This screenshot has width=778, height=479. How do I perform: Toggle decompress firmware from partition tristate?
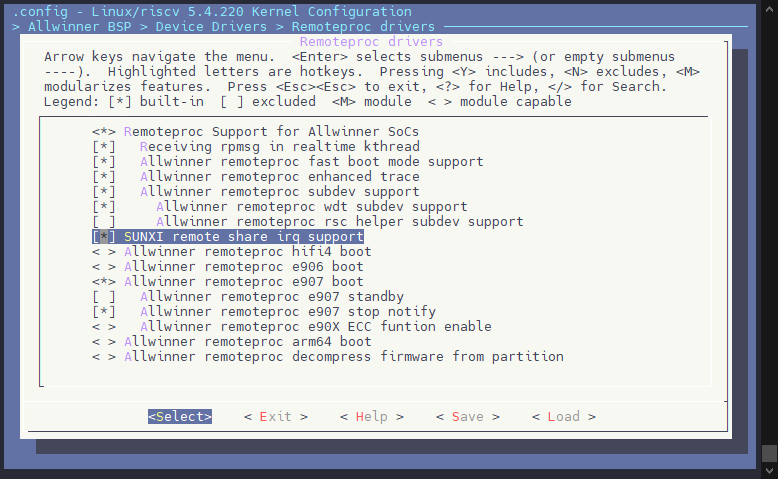104,357
